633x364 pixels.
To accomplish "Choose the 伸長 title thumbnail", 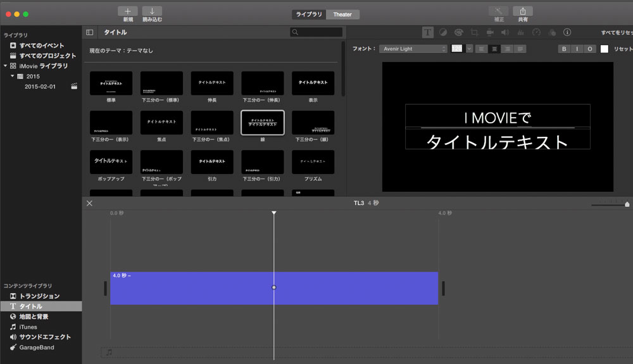I will tap(212, 83).
